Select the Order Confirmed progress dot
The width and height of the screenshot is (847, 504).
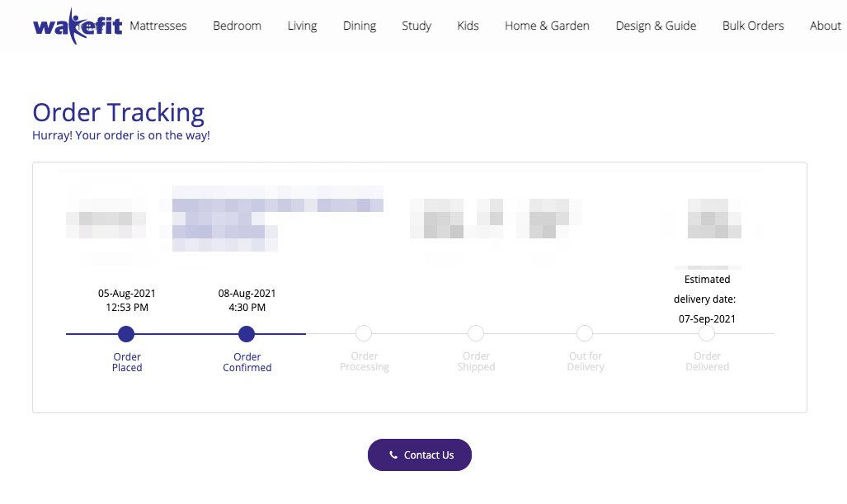tap(247, 334)
